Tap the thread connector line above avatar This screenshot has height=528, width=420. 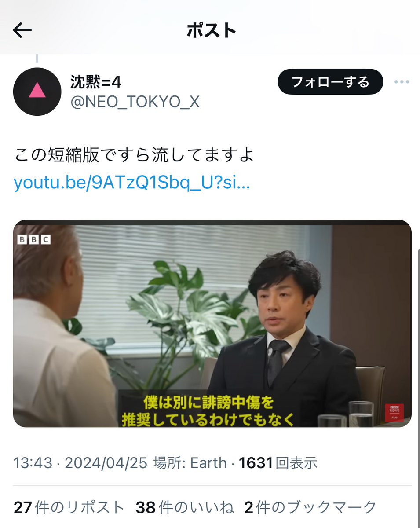pyautogui.click(x=37, y=59)
